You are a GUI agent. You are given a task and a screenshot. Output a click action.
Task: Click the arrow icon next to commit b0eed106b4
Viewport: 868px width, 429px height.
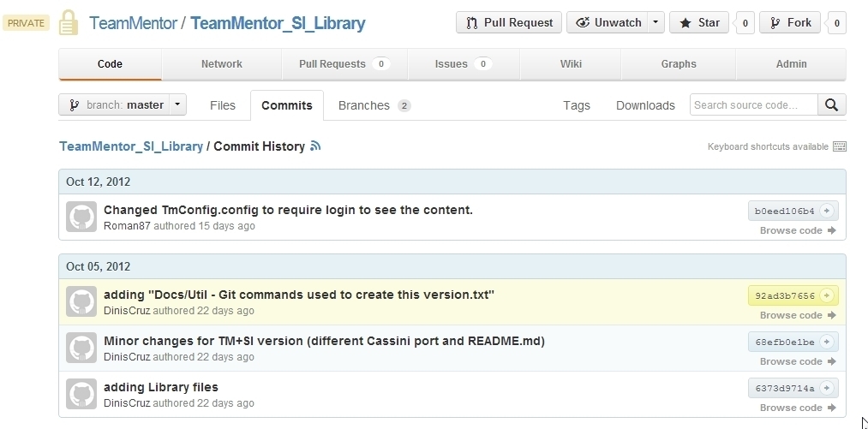(826, 211)
